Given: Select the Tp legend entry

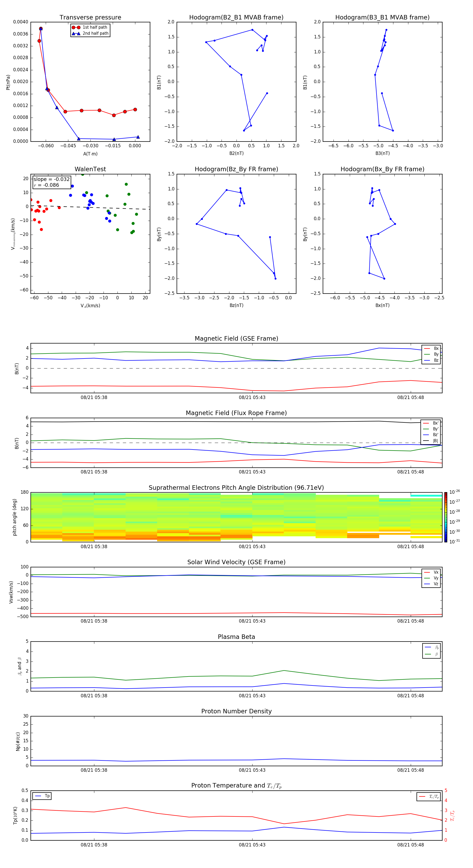Looking at the screenshot, I should [x=42, y=796].
